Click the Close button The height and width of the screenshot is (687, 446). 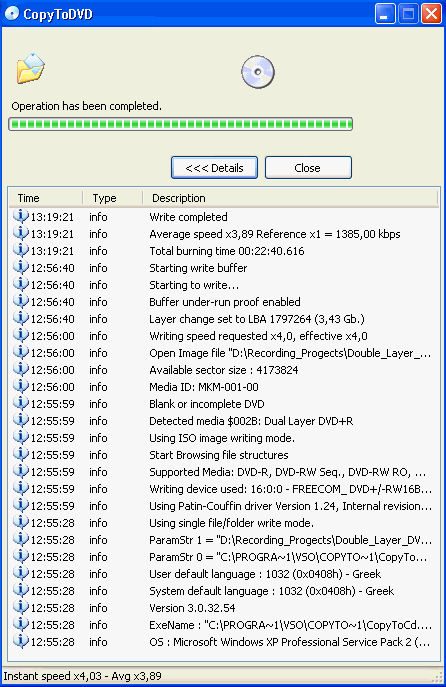pyautogui.click(x=308, y=168)
